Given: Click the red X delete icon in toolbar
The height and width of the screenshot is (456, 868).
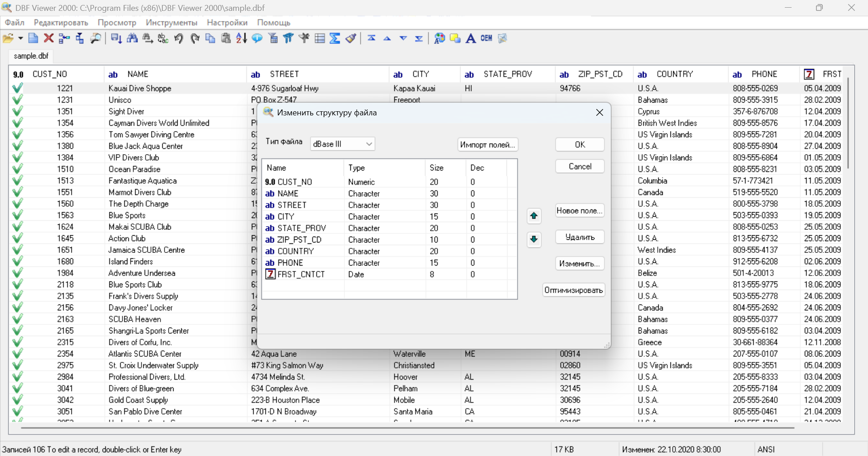Looking at the screenshot, I should [x=49, y=38].
